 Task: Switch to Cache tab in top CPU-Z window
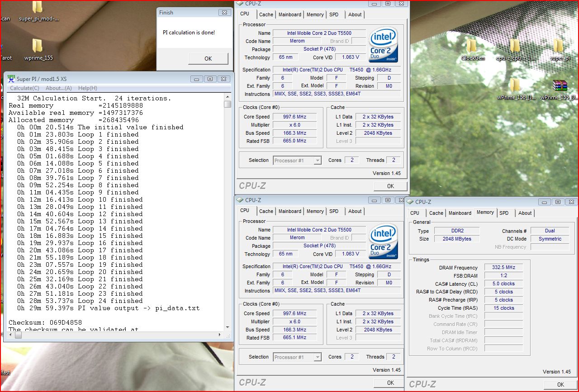point(266,14)
